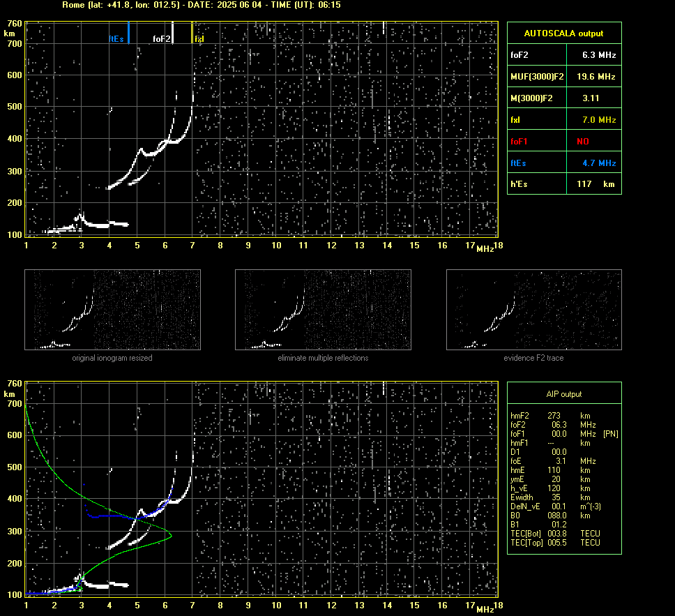Select the DelN_vE 00.1 value

coord(559,506)
